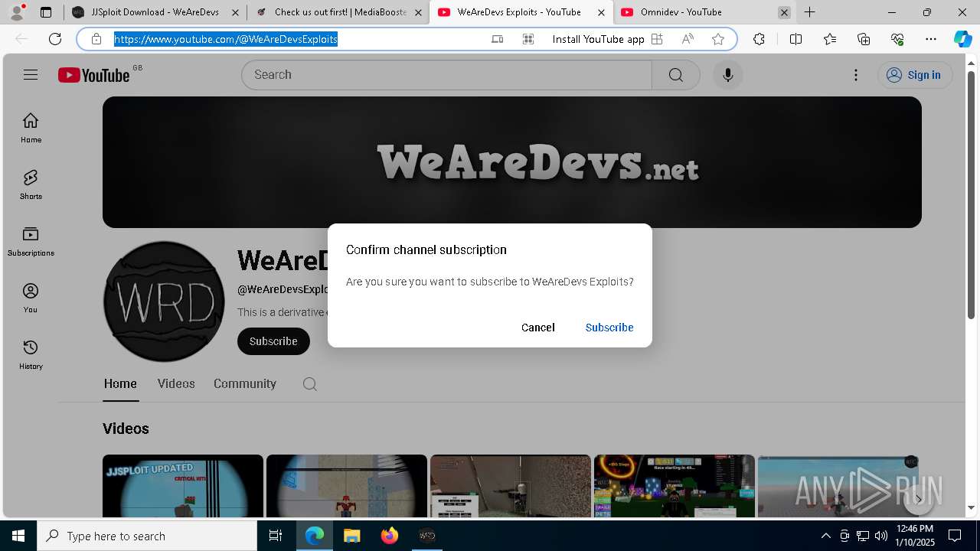Open YouTube settings three-dot menu
Image resolution: width=980 pixels, height=551 pixels.
point(856,74)
